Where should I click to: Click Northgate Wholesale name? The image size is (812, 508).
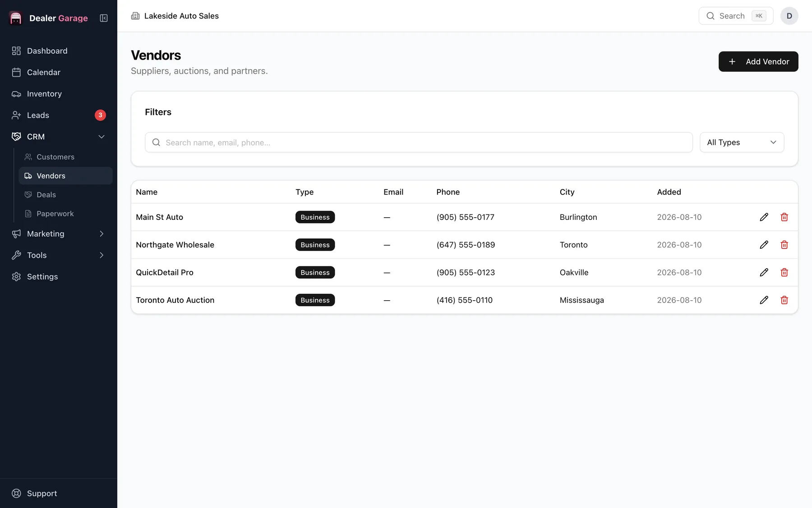175,245
